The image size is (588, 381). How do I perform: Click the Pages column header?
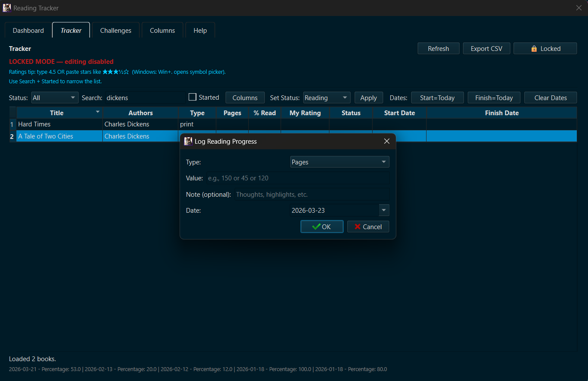click(x=232, y=113)
